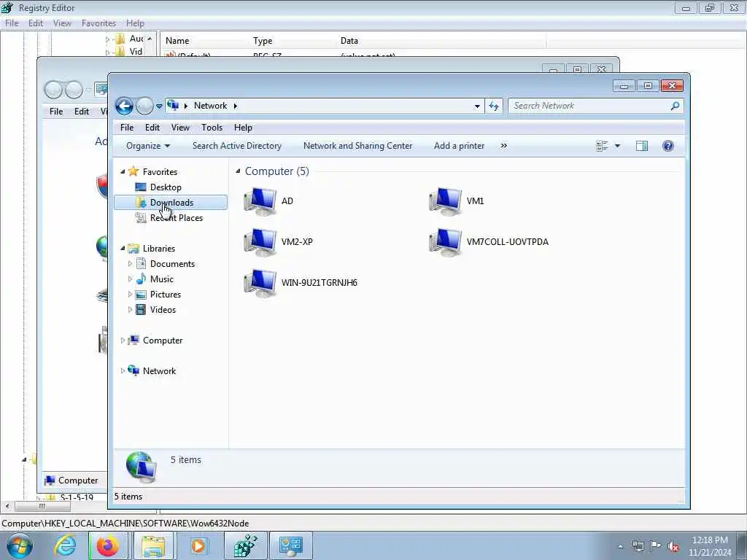Click the Action Center flag icon
The image size is (747, 560).
click(656, 546)
